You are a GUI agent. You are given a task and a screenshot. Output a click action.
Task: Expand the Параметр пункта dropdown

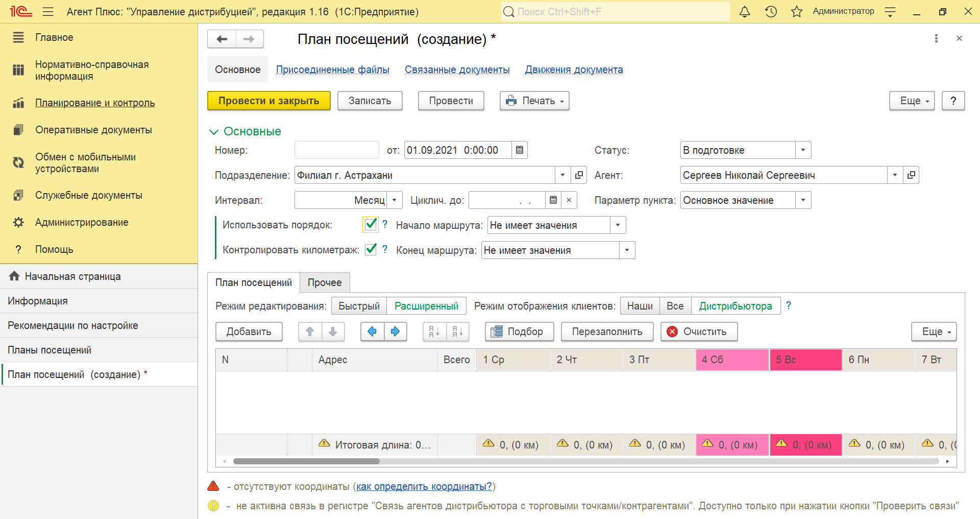point(803,200)
